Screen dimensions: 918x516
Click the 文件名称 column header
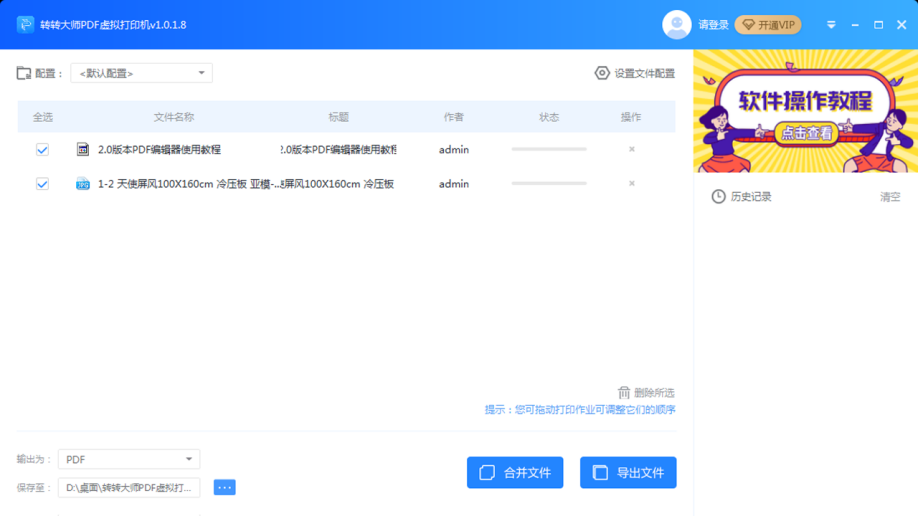click(x=174, y=117)
